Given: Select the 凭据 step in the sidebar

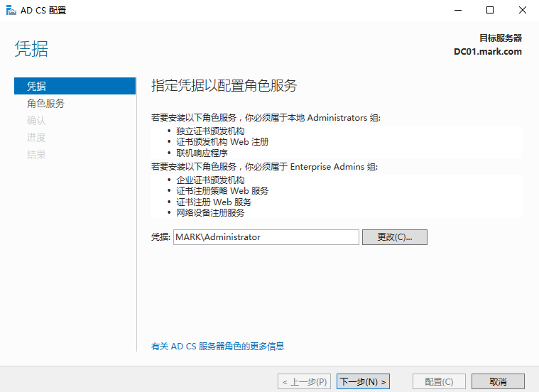Looking at the screenshot, I should pyautogui.click(x=75, y=86).
